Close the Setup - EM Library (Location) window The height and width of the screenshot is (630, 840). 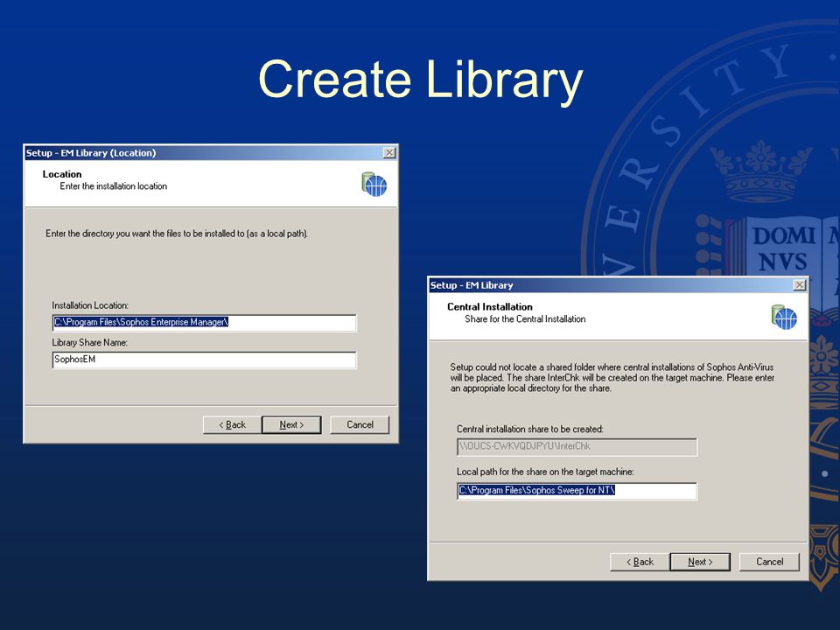[390, 152]
